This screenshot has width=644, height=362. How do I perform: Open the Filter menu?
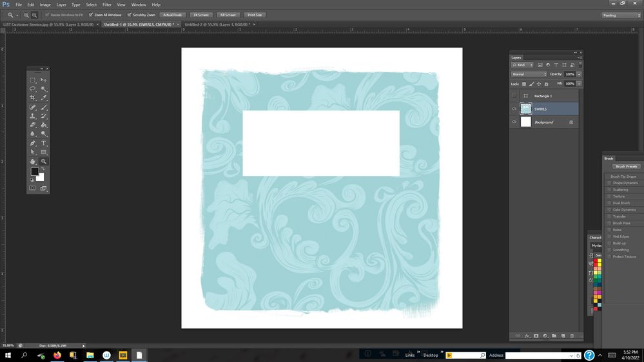tap(107, 5)
